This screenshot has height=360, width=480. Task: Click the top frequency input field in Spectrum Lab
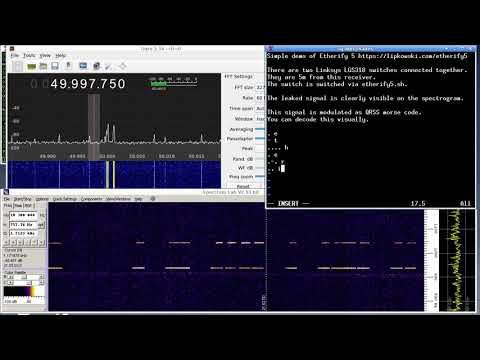coord(23,215)
